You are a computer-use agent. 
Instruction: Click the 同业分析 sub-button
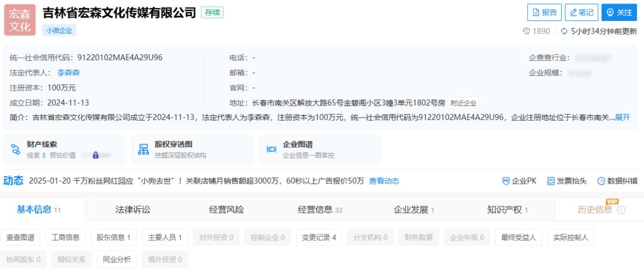[117, 259]
